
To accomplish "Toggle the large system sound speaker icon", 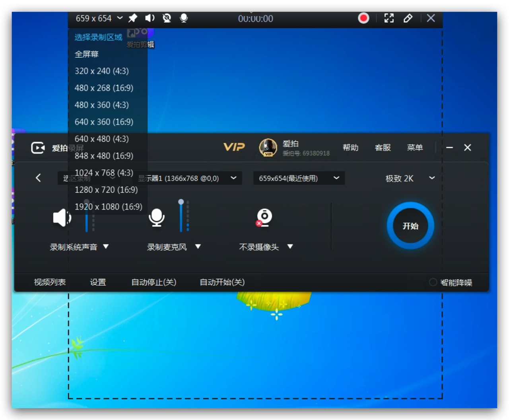I will point(62,218).
